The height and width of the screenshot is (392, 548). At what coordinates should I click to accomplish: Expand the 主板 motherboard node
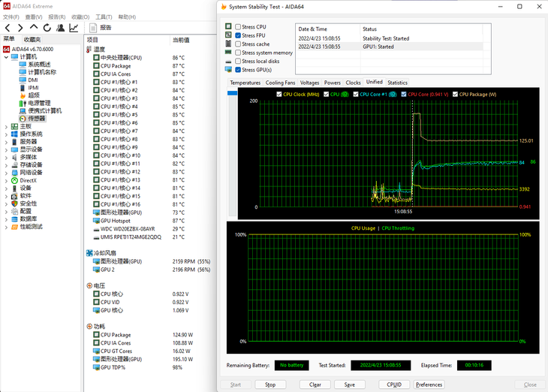click(x=6, y=127)
